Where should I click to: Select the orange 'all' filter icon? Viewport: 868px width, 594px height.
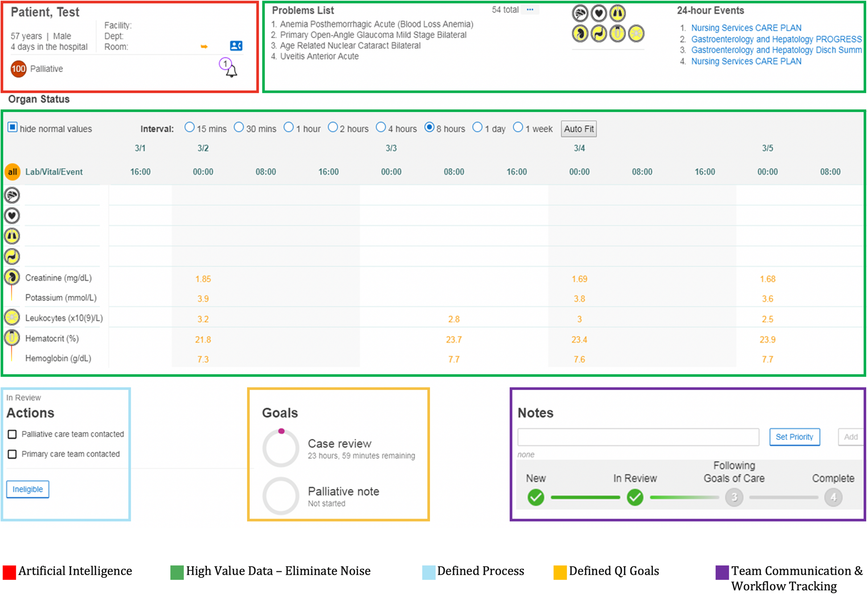coord(12,172)
